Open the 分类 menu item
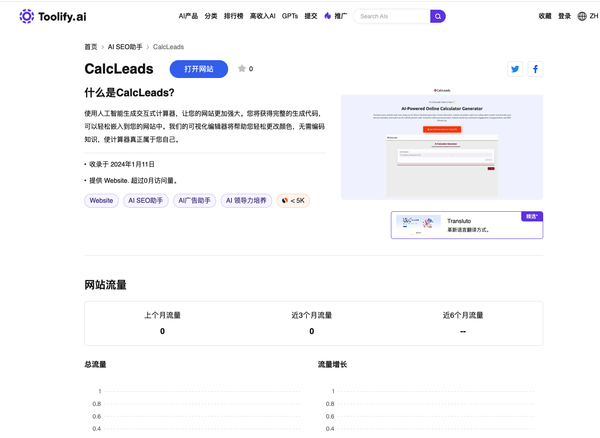The width and height of the screenshot is (600, 438). pyautogui.click(x=211, y=16)
